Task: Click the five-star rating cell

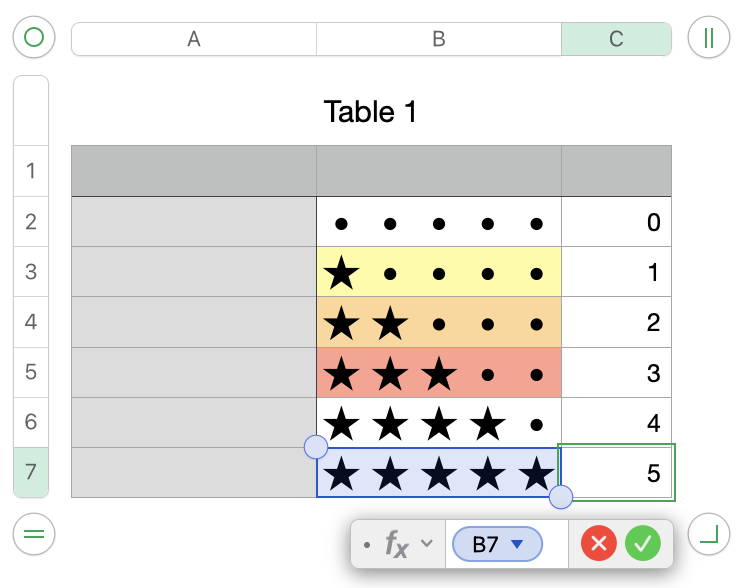Action: (438, 472)
